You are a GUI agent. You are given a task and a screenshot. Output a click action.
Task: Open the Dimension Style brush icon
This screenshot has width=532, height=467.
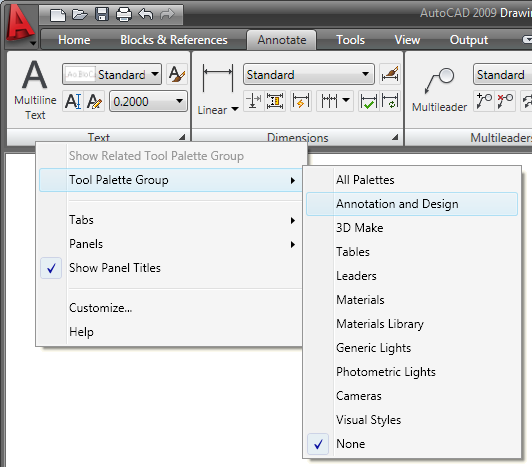pos(390,74)
